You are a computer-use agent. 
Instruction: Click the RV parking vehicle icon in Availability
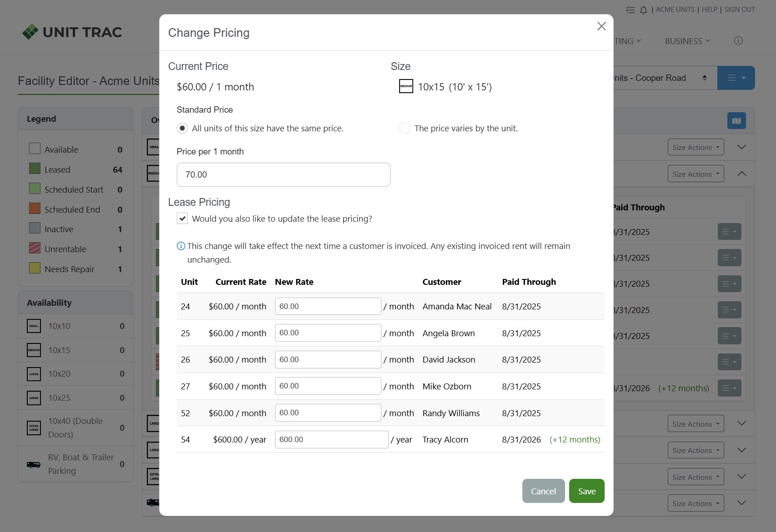[34, 464]
